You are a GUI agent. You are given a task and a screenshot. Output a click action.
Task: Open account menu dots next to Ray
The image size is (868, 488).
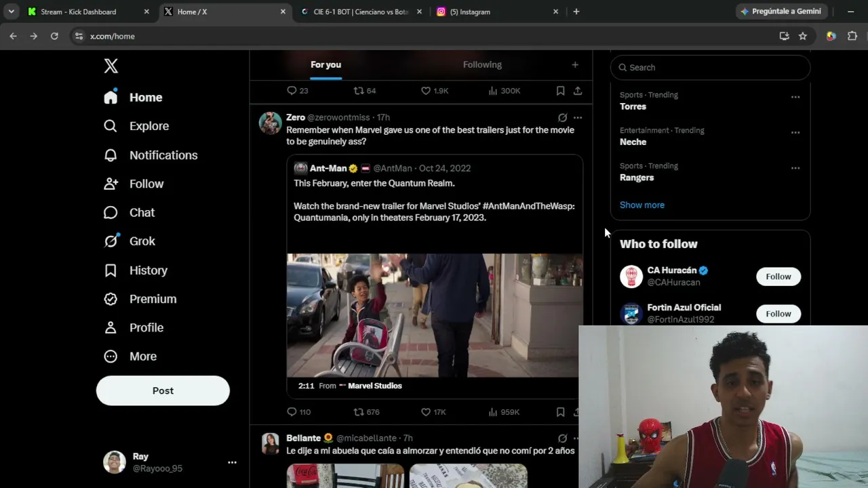coord(232,462)
